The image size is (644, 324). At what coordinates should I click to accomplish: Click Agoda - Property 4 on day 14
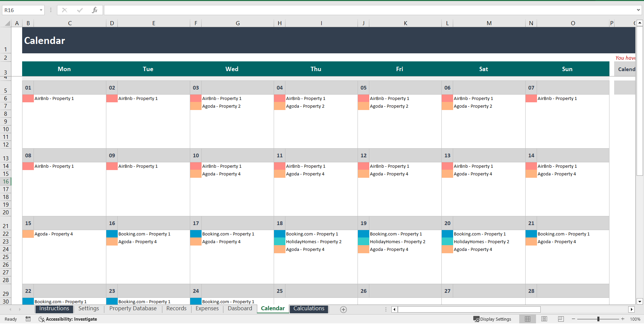[x=557, y=174]
